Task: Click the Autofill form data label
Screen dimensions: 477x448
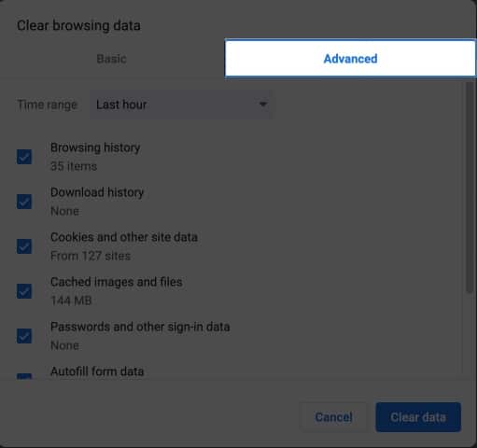Action: point(97,371)
